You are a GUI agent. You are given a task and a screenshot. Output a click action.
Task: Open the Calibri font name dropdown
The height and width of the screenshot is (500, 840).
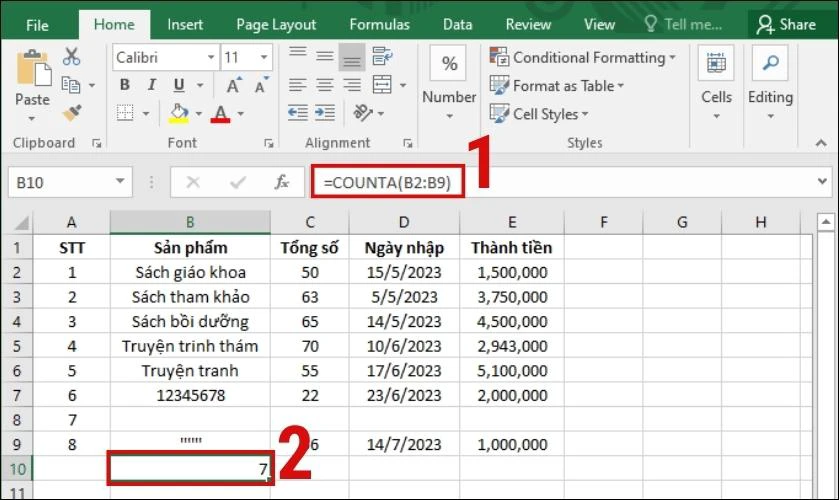tap(211, 57)
